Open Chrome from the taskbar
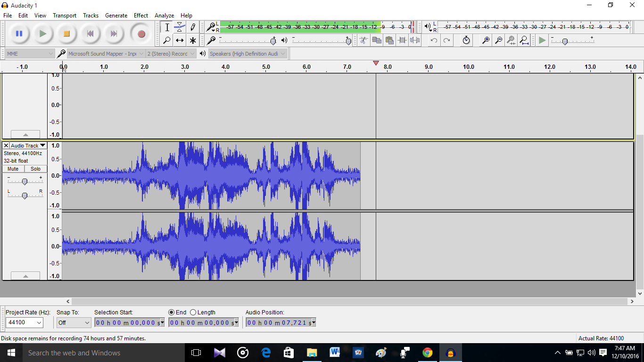This screenshot has height=362, width=644. (428, 353)
